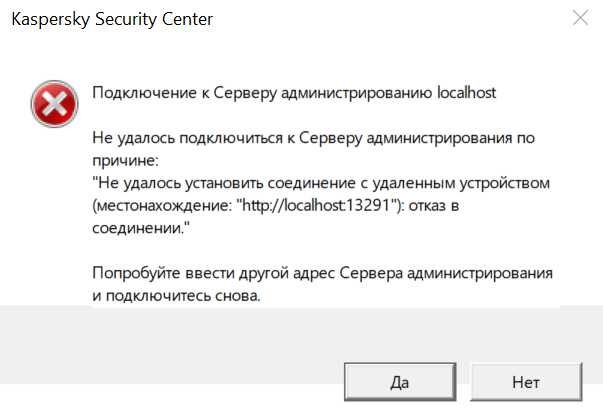Click the red error cross icon
The height and width of the screenshot is (409, 603).
pos(54,104)
